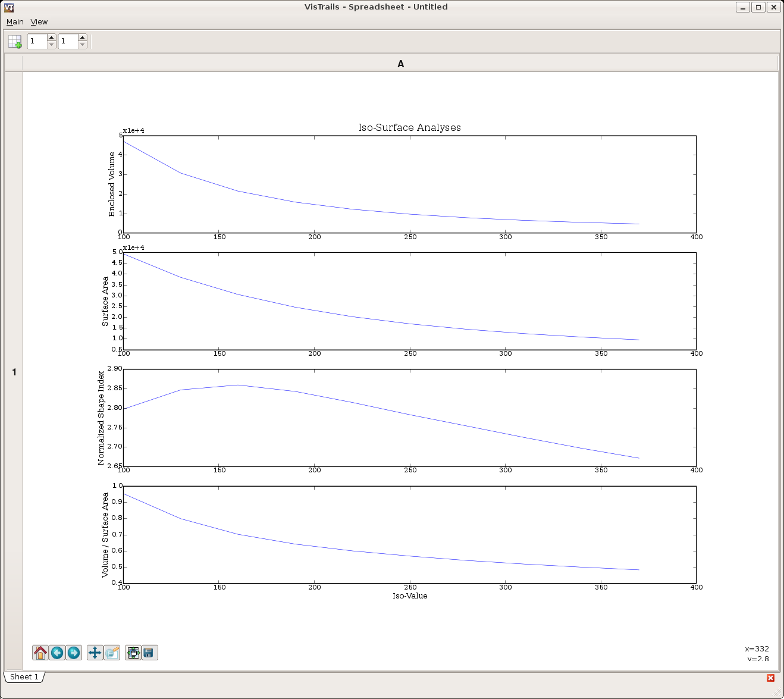The width and height of the screenshot is (784, 699).
Task: Open the Main menu
Action: (x=15, y=22)
